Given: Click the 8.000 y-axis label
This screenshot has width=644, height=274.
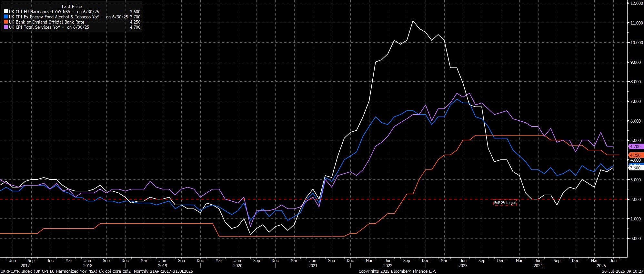Looking at the screenshot, I should click(x=635, y=82).
